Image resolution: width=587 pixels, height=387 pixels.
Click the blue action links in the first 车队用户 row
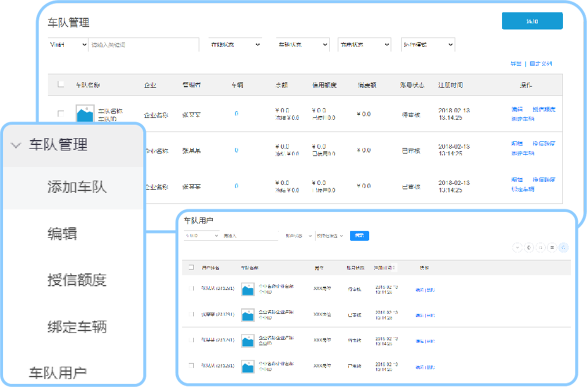click(x=425, y=290)
